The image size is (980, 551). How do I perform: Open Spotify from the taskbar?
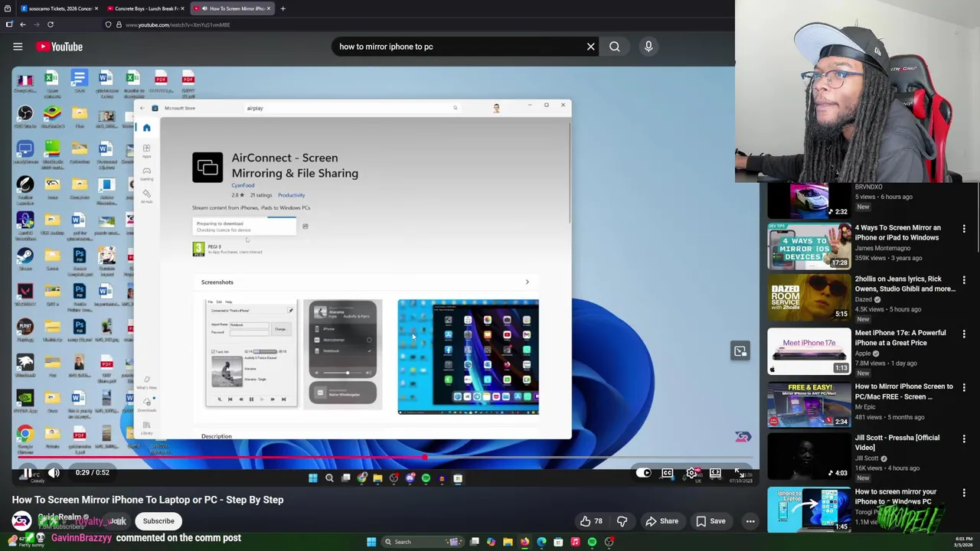tap(592, 542)
